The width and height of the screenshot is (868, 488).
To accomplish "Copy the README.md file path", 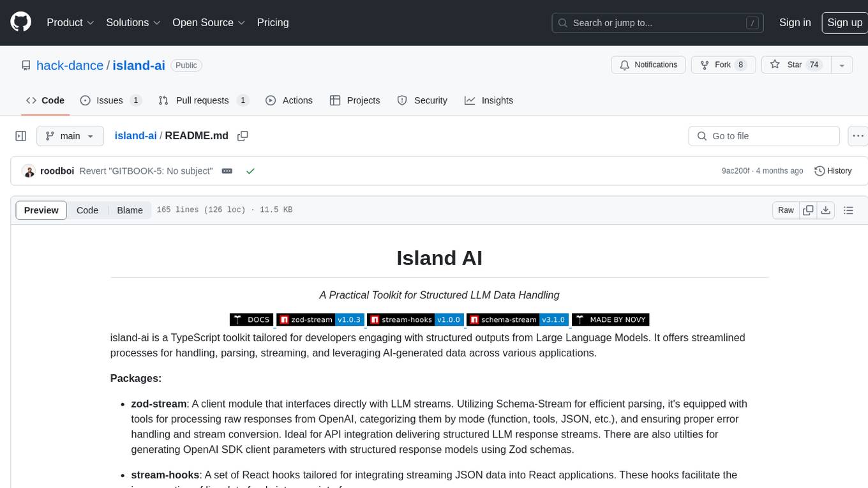I will coord(243,135).
